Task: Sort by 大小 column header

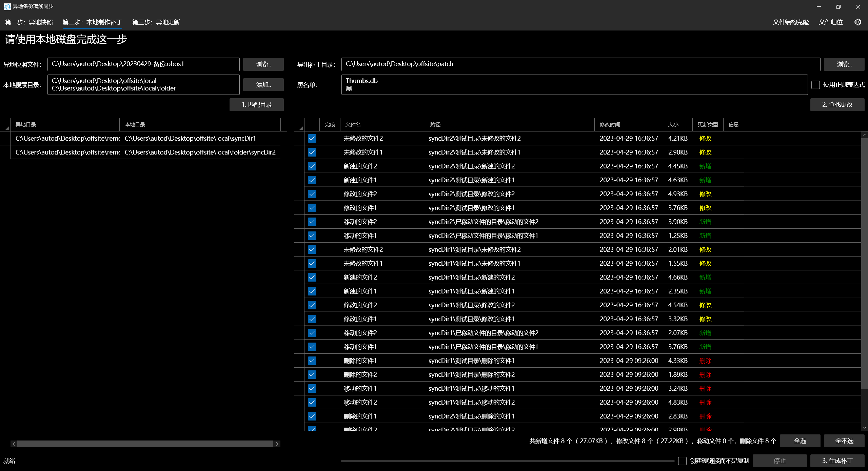Action: [678, 124]
